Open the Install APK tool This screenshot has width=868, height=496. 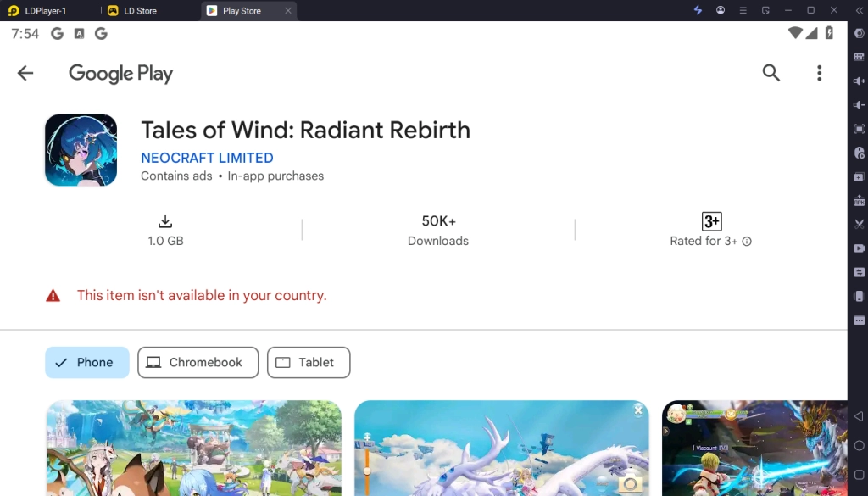(859, 200)
